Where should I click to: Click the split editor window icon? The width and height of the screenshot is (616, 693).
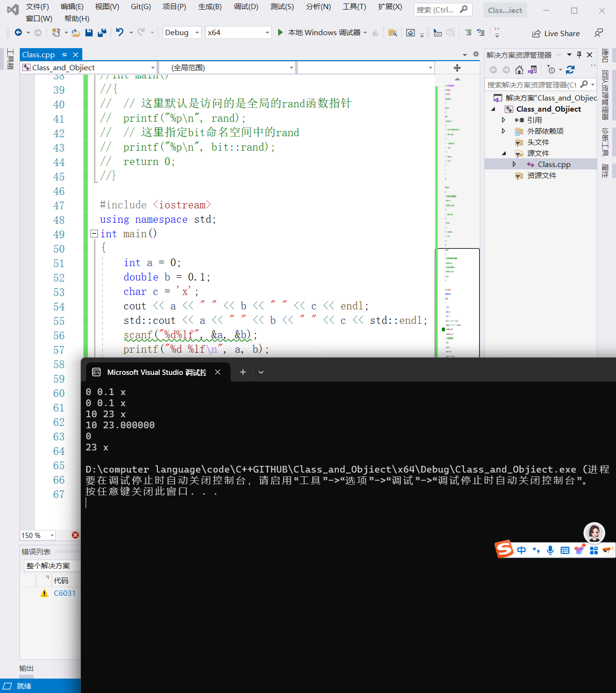[457, 68]
